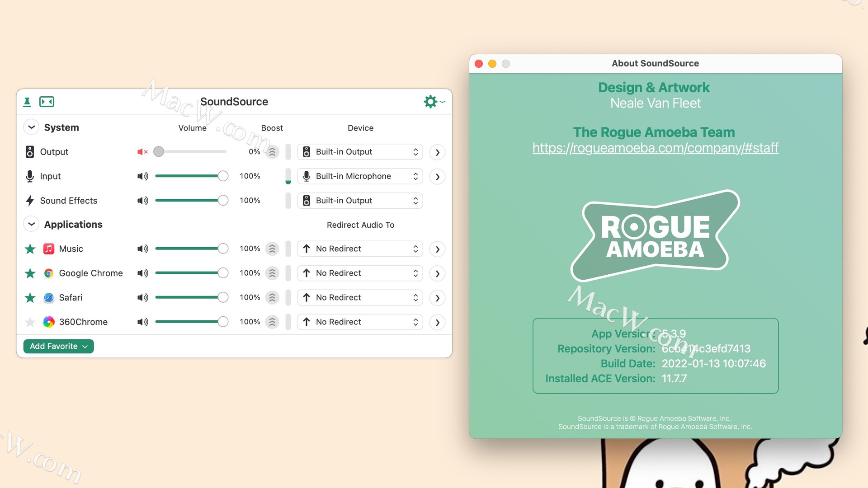Mute Google Chrome speaker icon

[142, 273]
